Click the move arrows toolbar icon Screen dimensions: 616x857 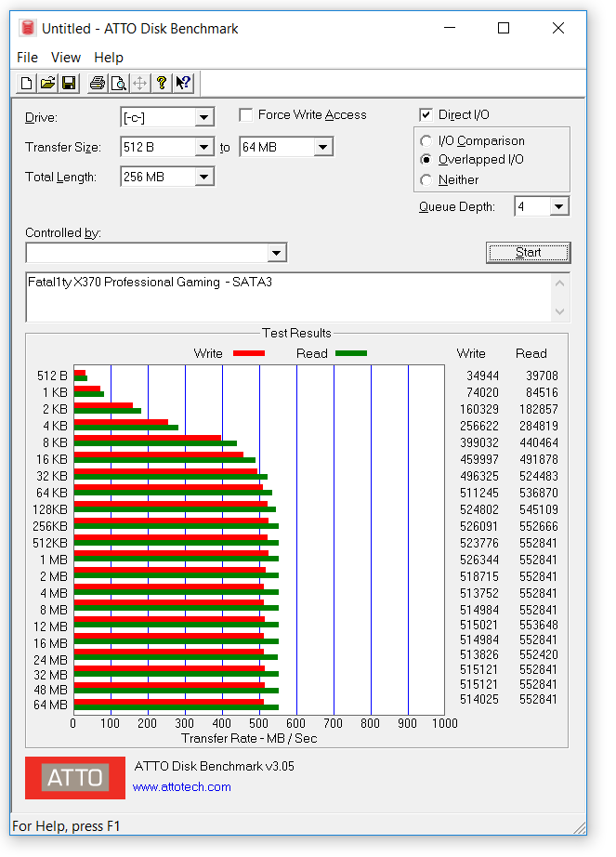coord(139,83)
